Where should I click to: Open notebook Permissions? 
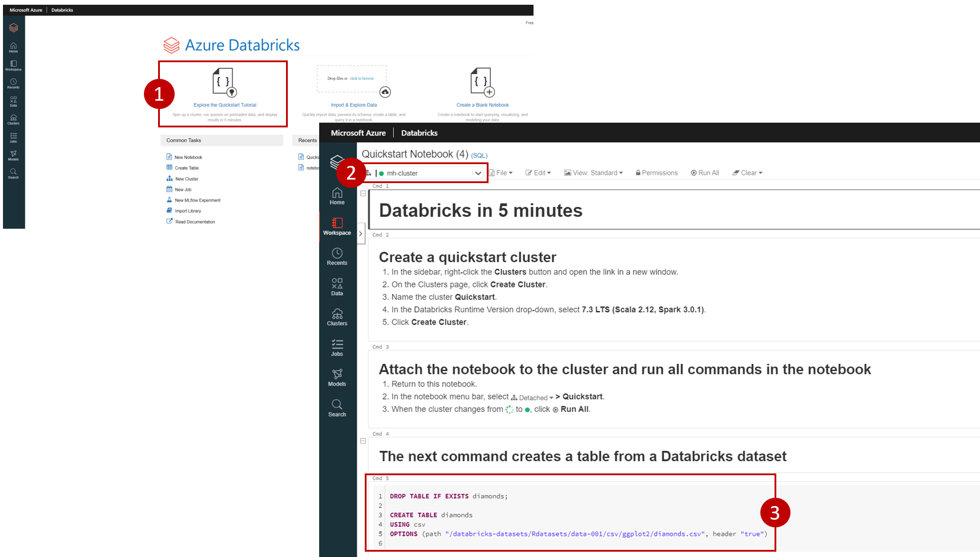[657, 173]
